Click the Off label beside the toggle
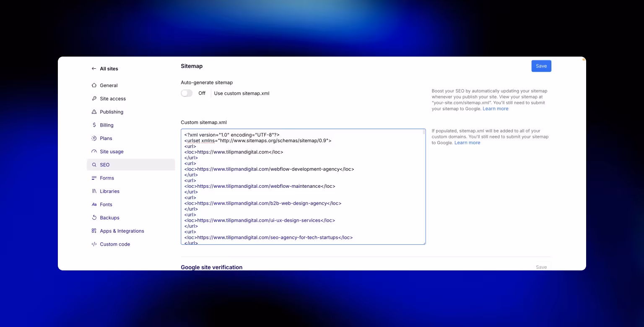 [202, 93]
